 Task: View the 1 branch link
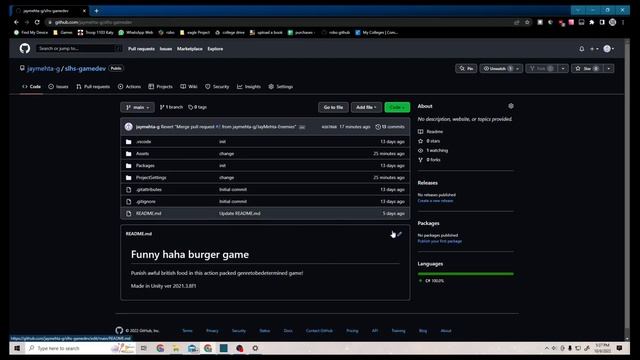(x=171, y=107)
